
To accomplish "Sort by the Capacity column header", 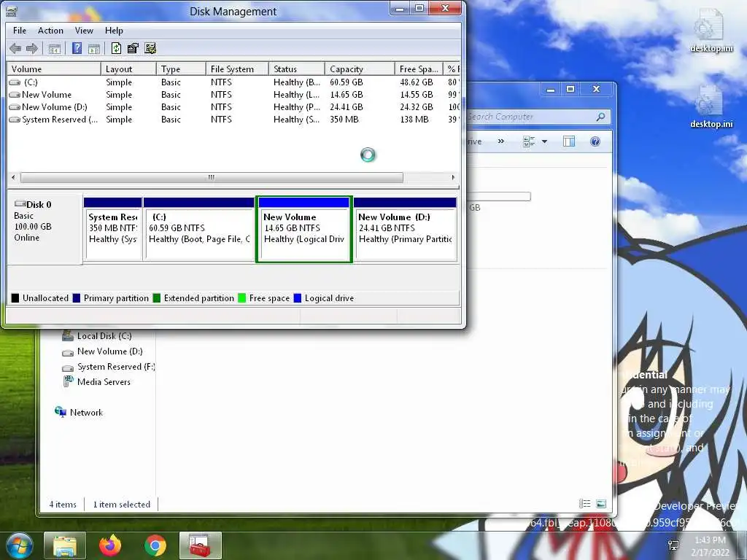I will coord(360,69).
